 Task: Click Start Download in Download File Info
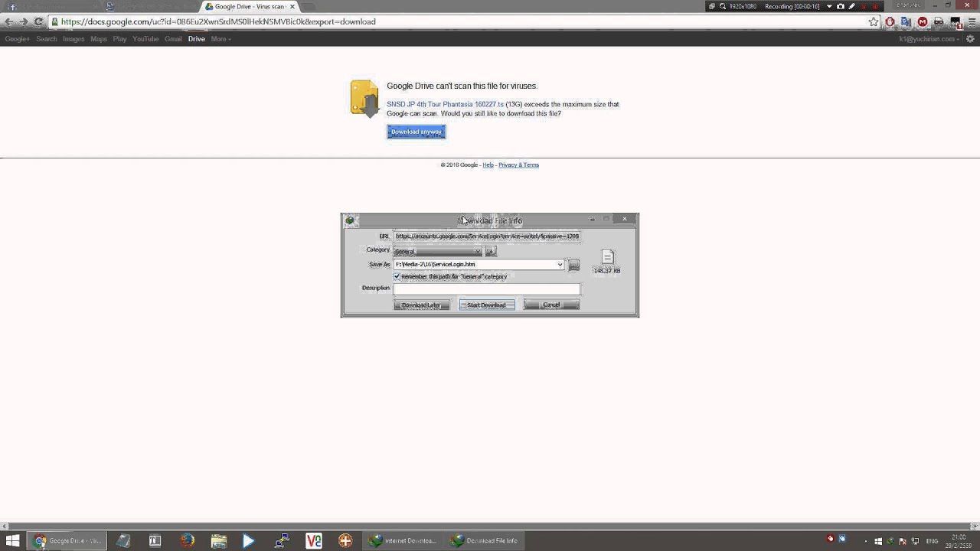click(487, 305)
